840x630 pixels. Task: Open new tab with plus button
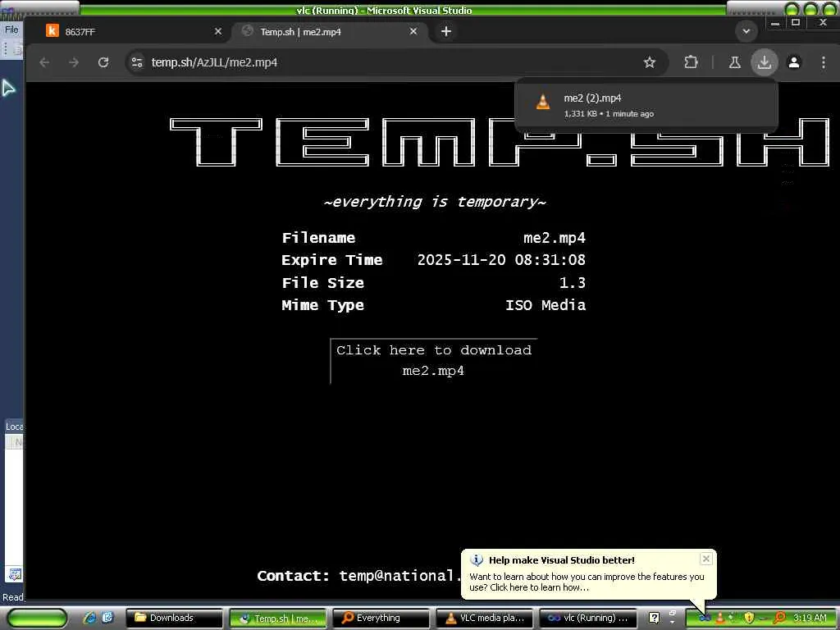tap(445, 32)
